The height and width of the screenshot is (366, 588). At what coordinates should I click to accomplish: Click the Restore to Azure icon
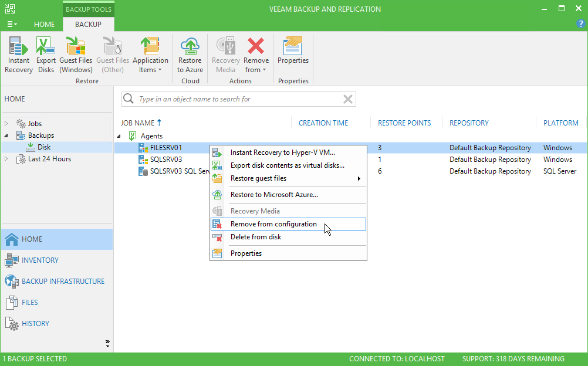(x=190, y=55)
